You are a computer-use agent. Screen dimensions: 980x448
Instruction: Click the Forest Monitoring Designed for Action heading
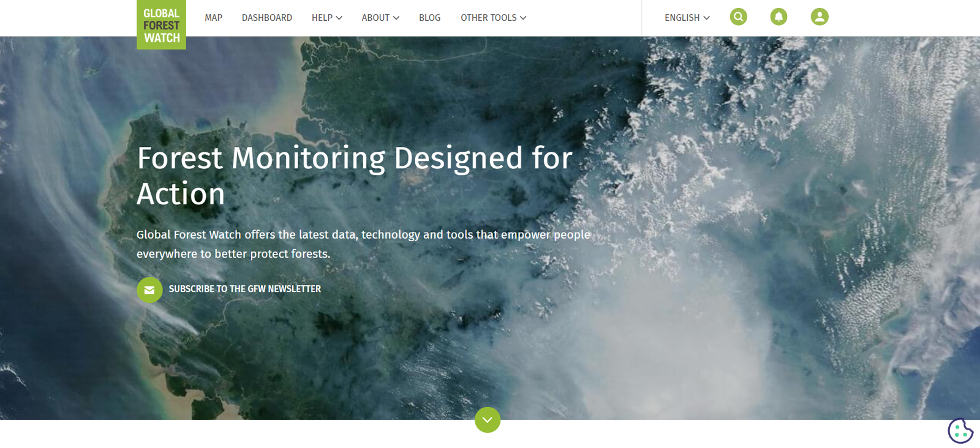[355, 176]
